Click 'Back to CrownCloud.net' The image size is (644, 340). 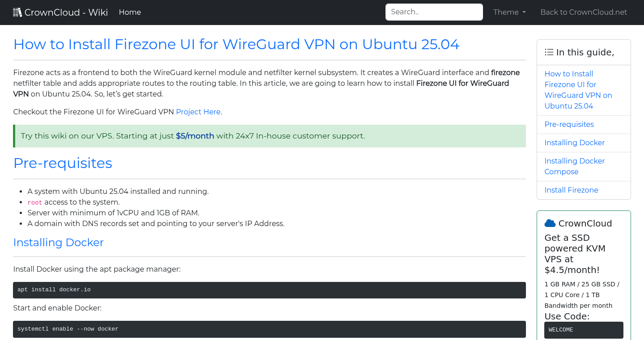point(584,12)
